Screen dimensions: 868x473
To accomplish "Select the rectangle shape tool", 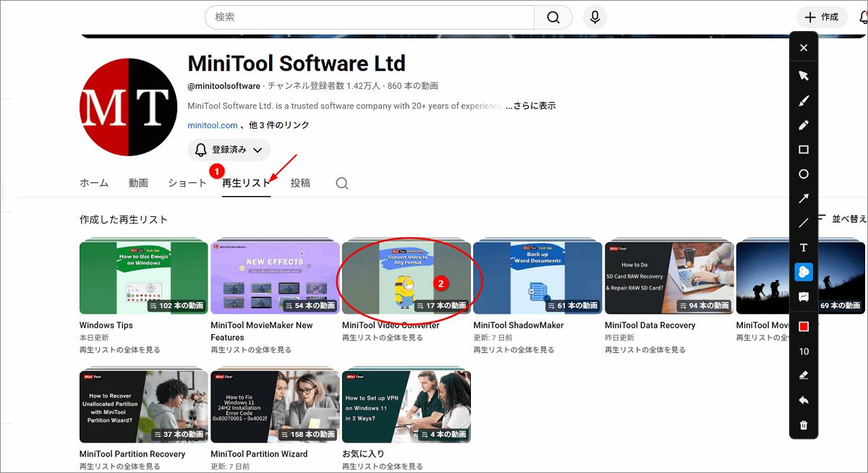I will 803,150.
